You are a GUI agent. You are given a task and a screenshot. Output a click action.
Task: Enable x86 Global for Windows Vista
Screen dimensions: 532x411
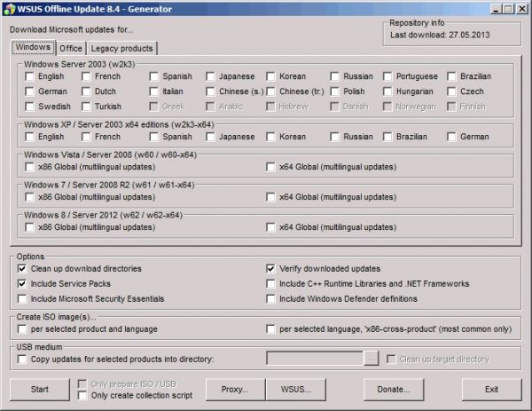(x=29, y=167)
